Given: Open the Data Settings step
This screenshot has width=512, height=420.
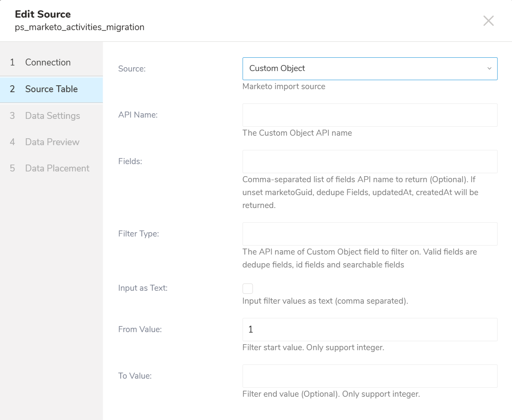Looking at the screenshot, I should tap(52, 116).
